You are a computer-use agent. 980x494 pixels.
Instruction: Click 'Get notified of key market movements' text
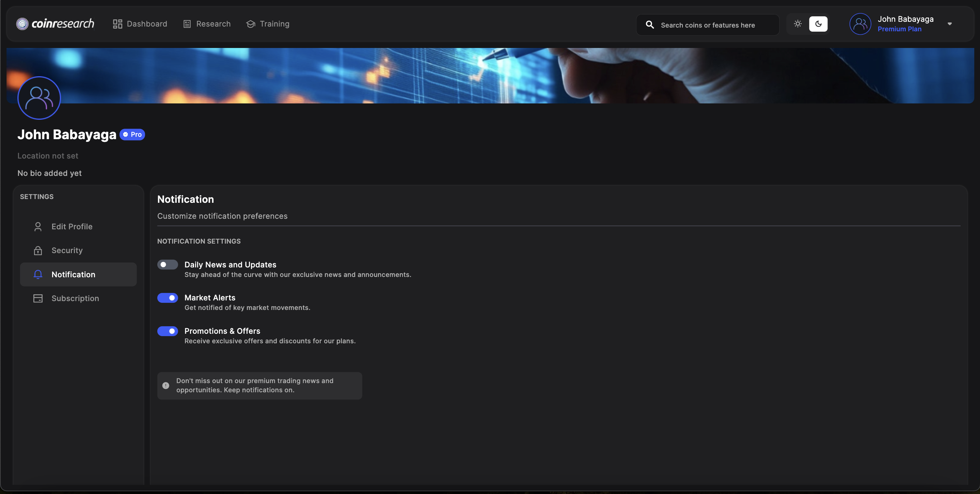[247, 308]
